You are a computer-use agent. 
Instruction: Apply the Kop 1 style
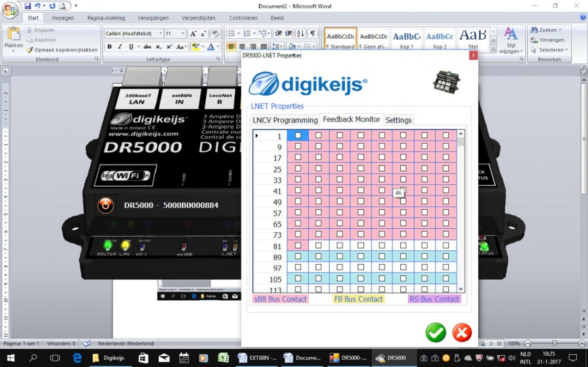(407, 39)
